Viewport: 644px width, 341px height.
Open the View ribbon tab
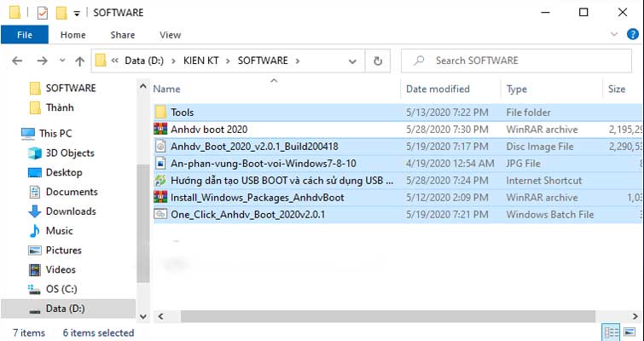(x=170, y=35)
